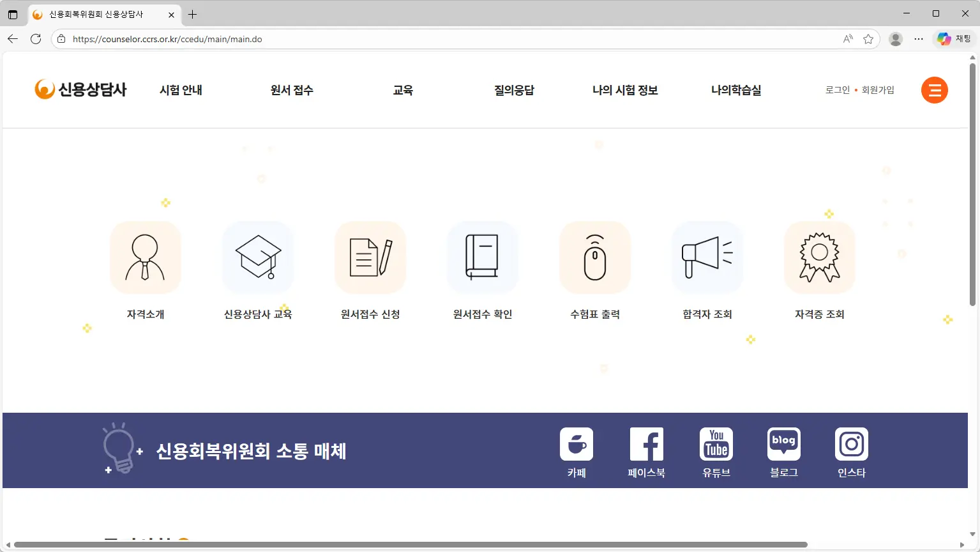The height and width of the screenshot is (552, 980).
Task: Click the 합격자 조회 megaphone icon
Action: point(707,257)
